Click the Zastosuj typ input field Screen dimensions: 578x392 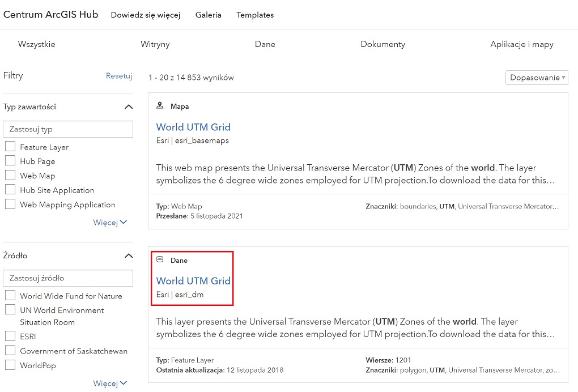(68, 129)
